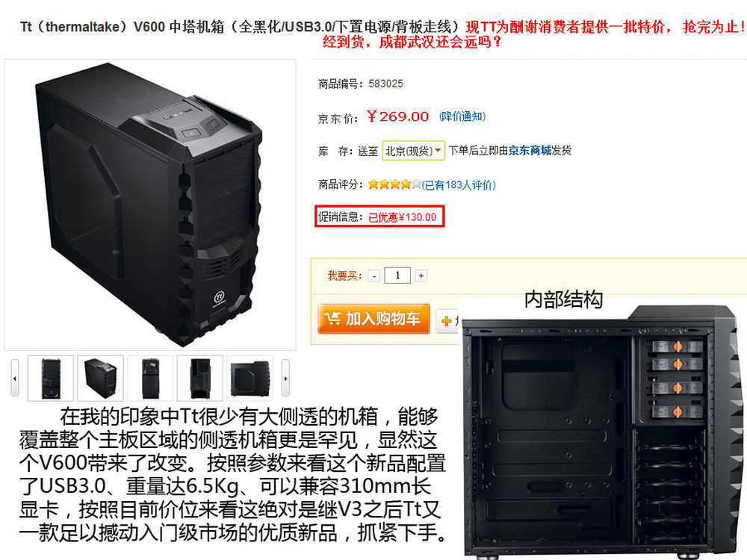Select the first front-view case thumbnail
The height and width of the screenshot is (560, 747).
(x=51, y=378)
